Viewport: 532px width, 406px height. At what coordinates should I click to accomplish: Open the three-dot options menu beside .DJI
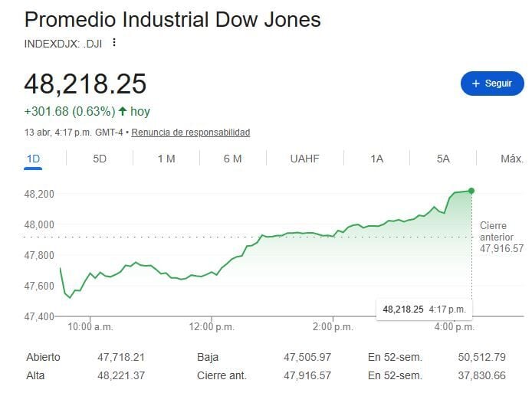[114, 42]
